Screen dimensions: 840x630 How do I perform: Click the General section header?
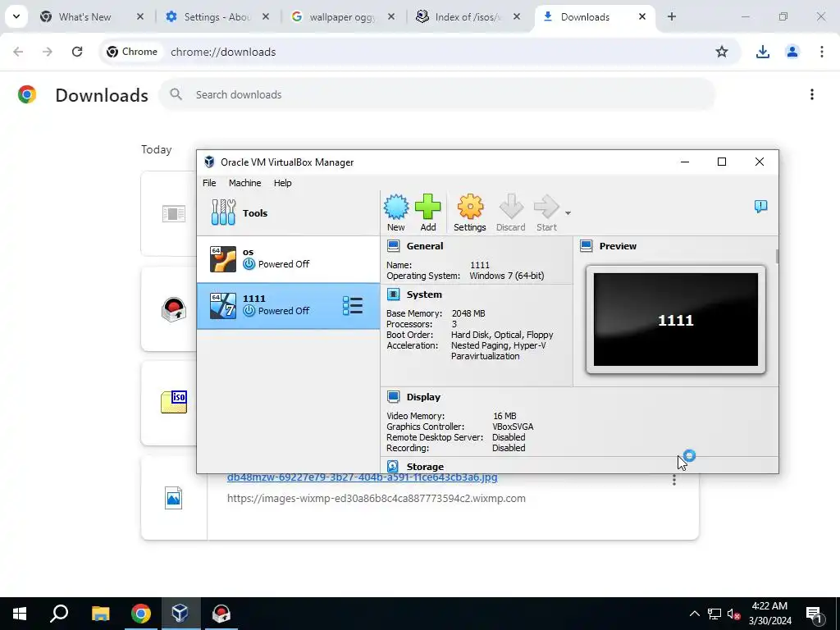pyautogui.click(x=424, y=246)
